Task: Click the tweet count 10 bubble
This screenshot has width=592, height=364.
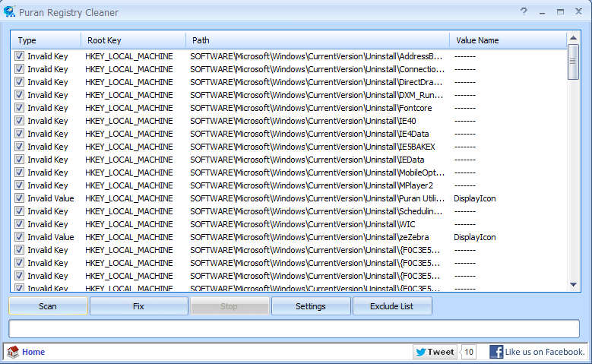Action: tap(469, 352)
